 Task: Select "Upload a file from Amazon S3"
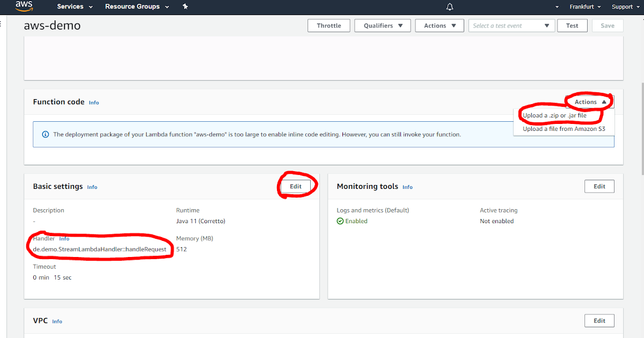(564, 128)
